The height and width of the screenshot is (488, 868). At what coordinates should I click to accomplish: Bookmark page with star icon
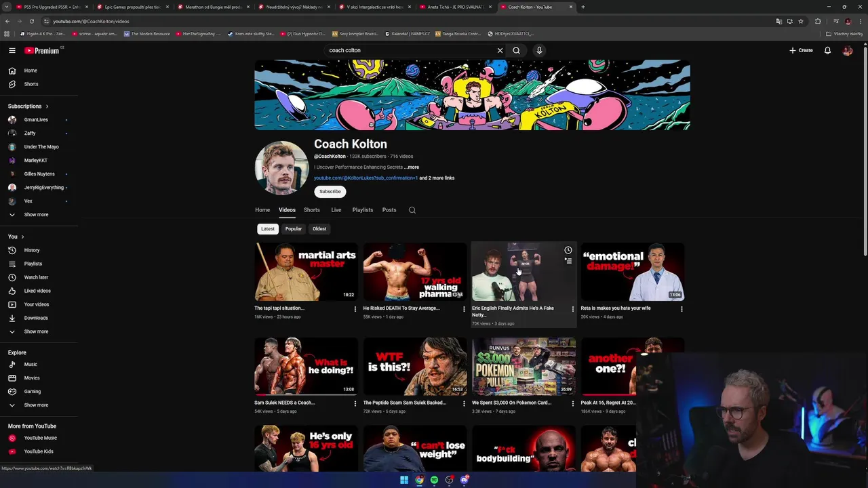coord(801,21)
